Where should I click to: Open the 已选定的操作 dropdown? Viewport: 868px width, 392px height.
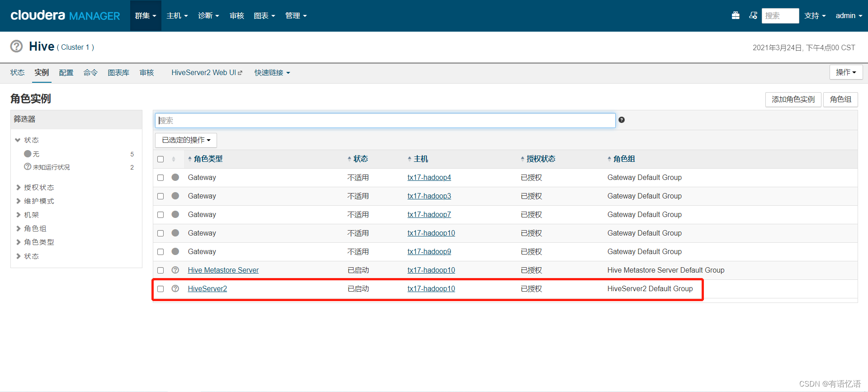click(186, 140)
